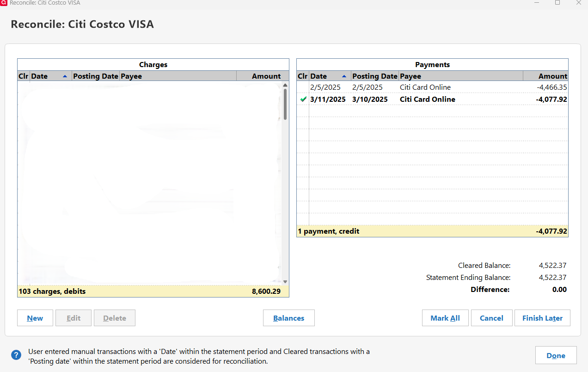Click Citi Card Online payee on 2/5/2025 row

pos(425,87)
